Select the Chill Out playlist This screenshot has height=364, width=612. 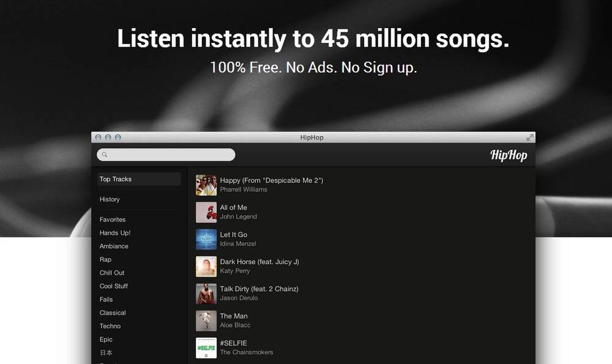point(112,273)
